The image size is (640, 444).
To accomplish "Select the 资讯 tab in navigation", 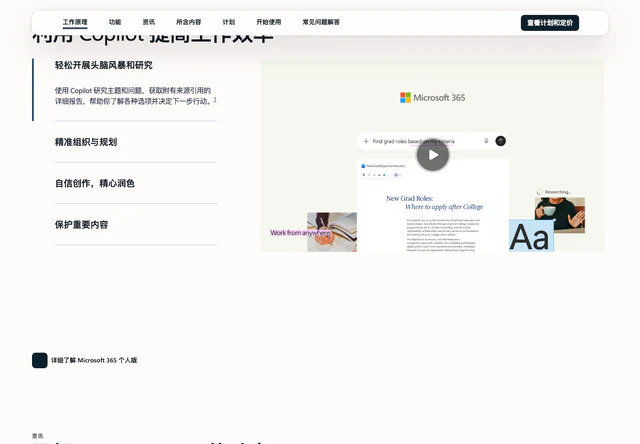I will click(x=149, y=22).
